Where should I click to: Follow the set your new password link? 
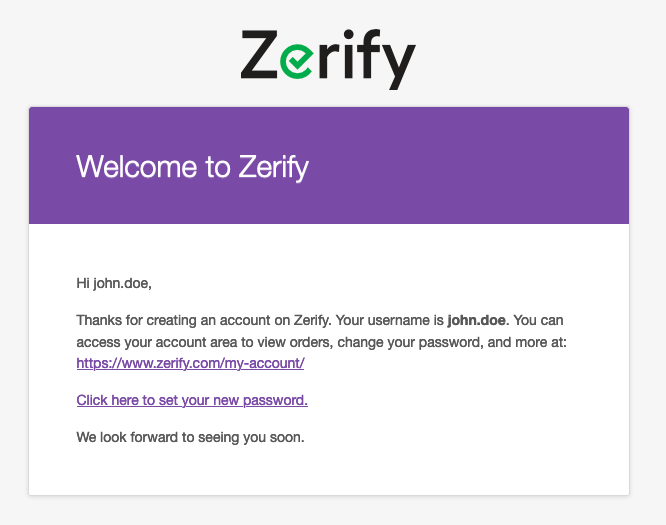pos(192,400)
